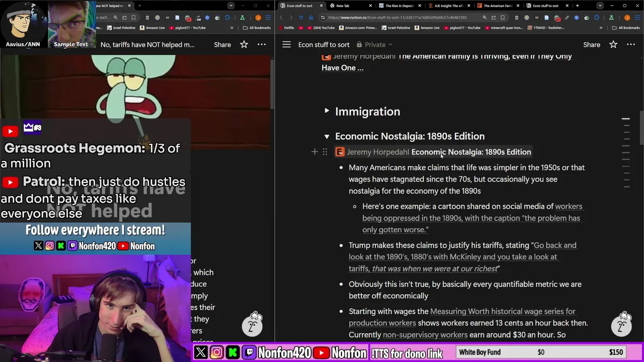Toggle the red Off extension in left browser

188,18
